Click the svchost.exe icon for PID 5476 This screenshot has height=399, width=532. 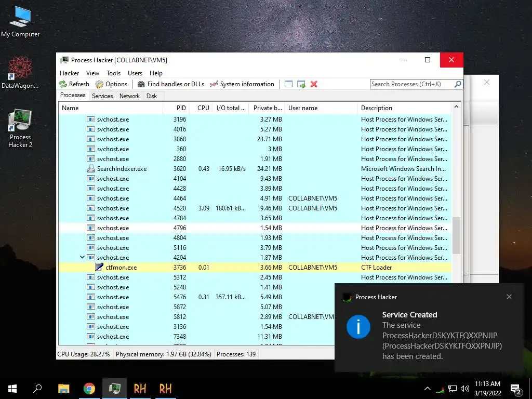coord(90,297)
